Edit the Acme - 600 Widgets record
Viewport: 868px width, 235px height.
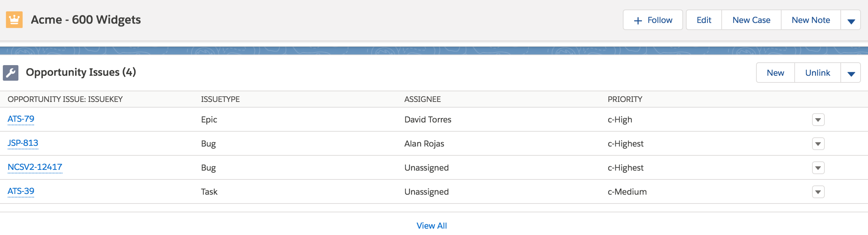pyautogui.click(x=703, y=20)
